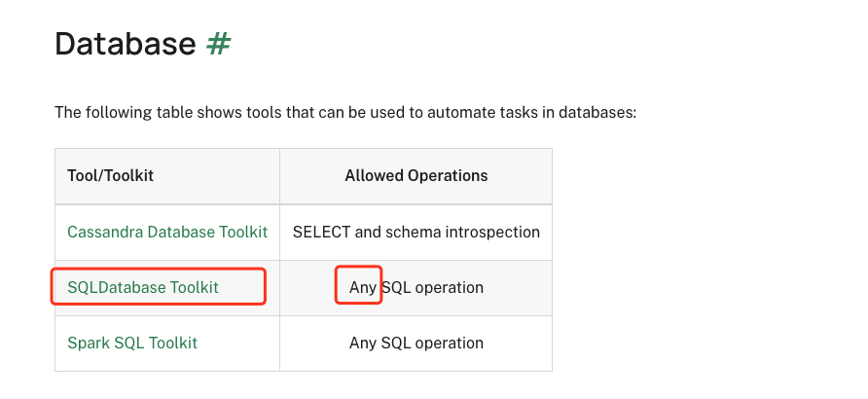Click the word "operation" in the Spark SQL row
The width and height of the screenshot is (868, 399).
click(x=449, y=343)
